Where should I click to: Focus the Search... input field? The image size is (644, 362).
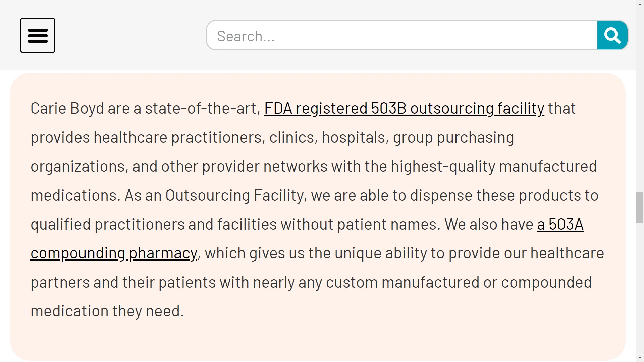402,35
